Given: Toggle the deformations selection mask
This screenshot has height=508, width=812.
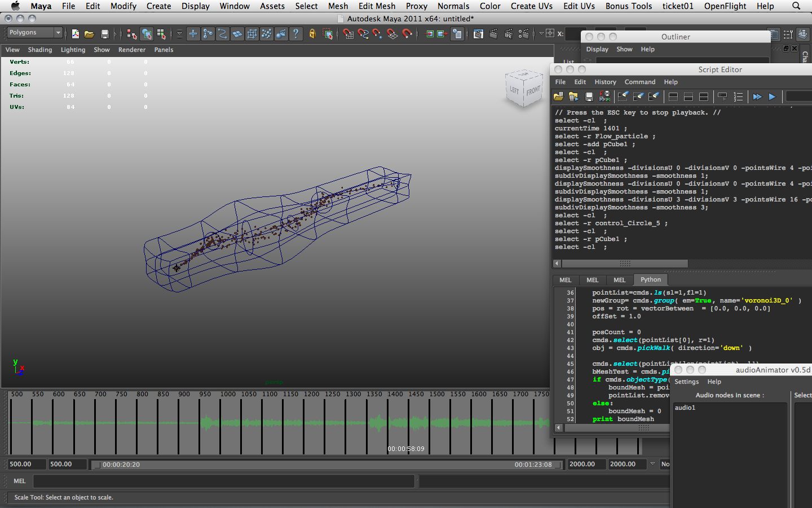Looking at the screenshot, I should coord(252,34).
